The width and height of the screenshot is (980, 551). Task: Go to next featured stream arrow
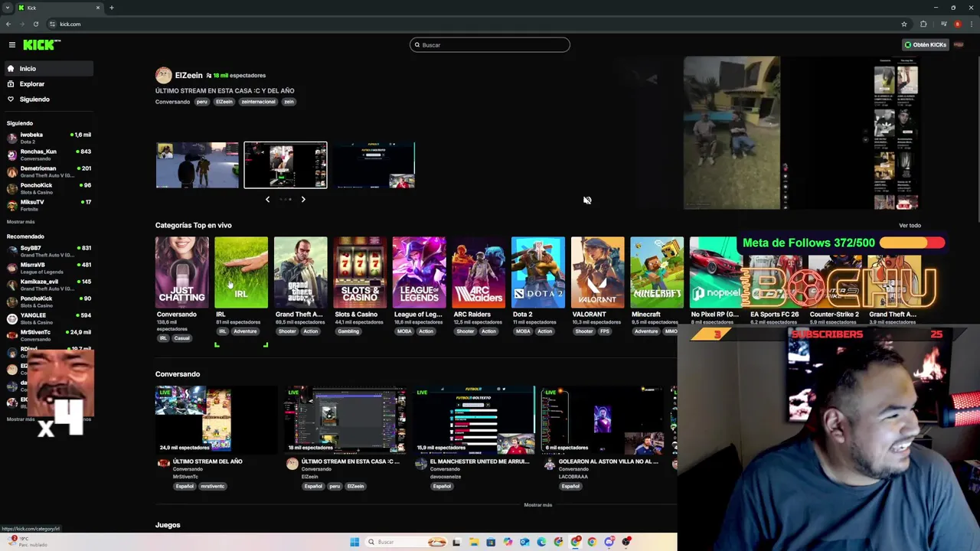[x=303, y=199]
